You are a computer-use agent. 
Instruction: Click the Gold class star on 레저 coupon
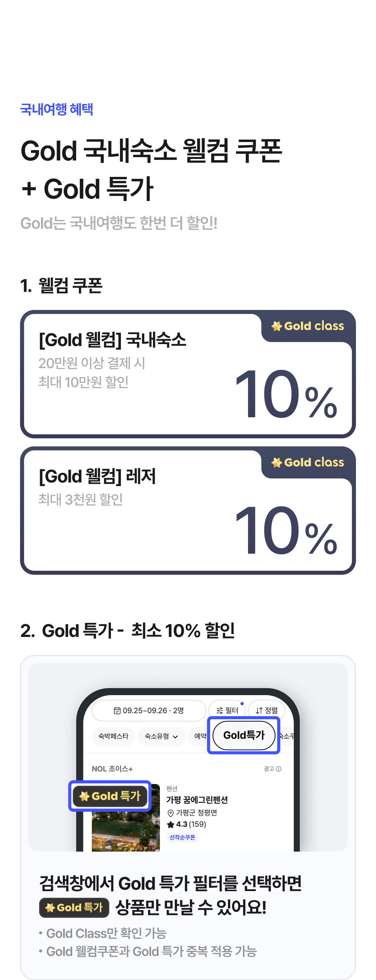277,463
